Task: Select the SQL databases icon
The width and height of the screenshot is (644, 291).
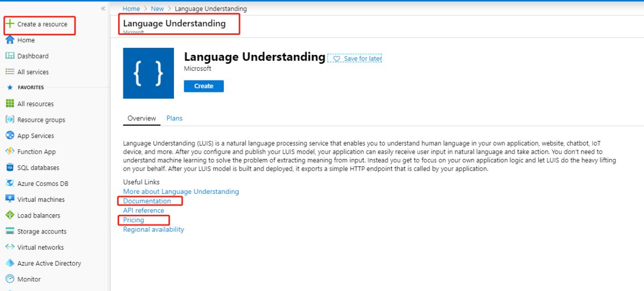Action: 10,168
